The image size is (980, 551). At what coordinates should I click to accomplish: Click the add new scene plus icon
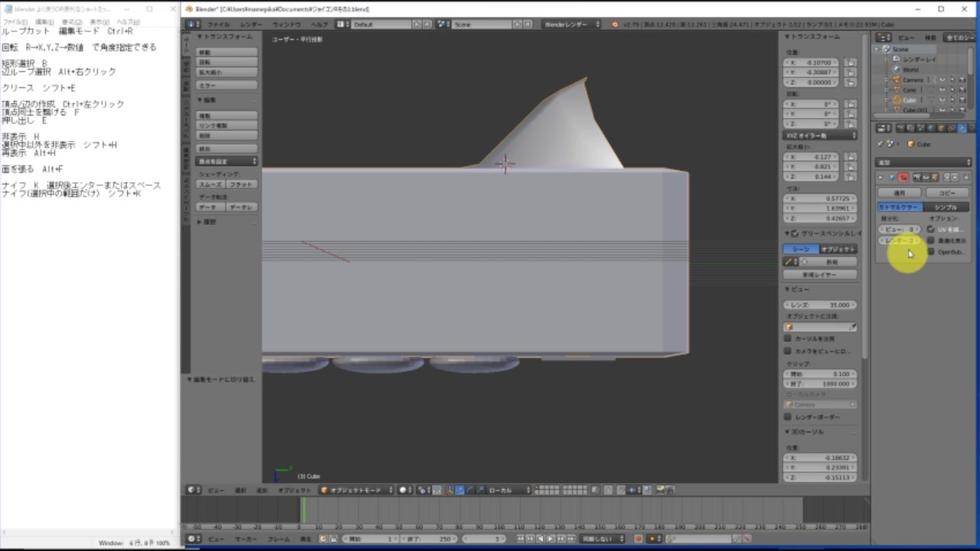pos(518,24)
